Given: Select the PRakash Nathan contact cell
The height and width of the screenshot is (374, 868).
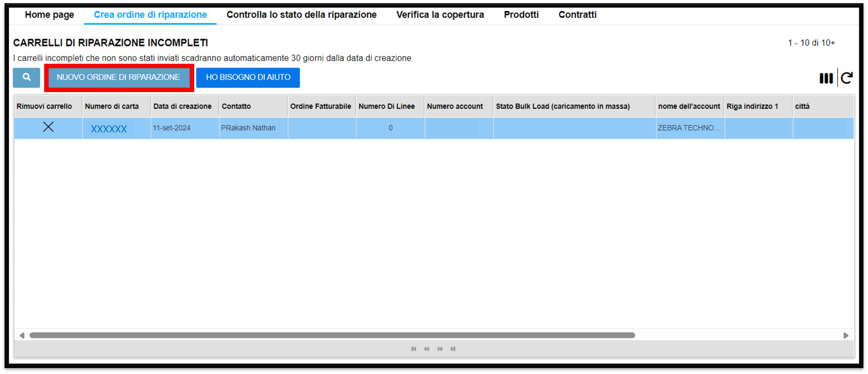Looking at the screenshot, I should click(253, 128).
